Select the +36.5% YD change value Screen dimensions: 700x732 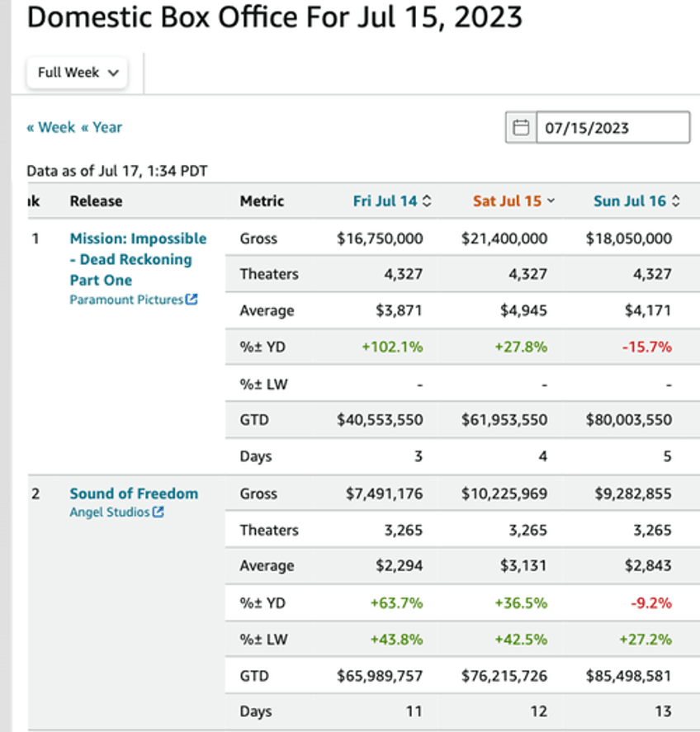(521, 602)
